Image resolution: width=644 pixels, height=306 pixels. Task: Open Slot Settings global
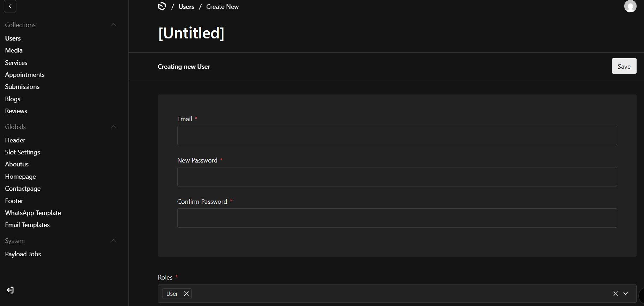point(23,152)
